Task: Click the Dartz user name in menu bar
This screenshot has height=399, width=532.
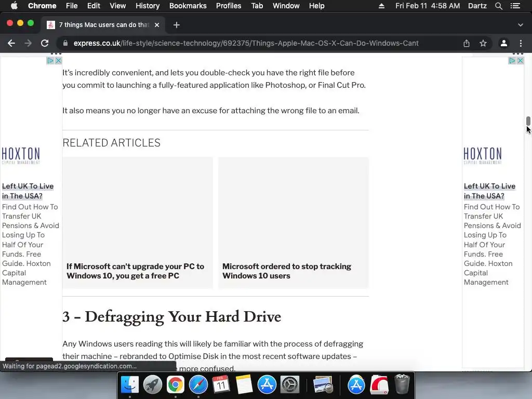Action: point(477,6)
